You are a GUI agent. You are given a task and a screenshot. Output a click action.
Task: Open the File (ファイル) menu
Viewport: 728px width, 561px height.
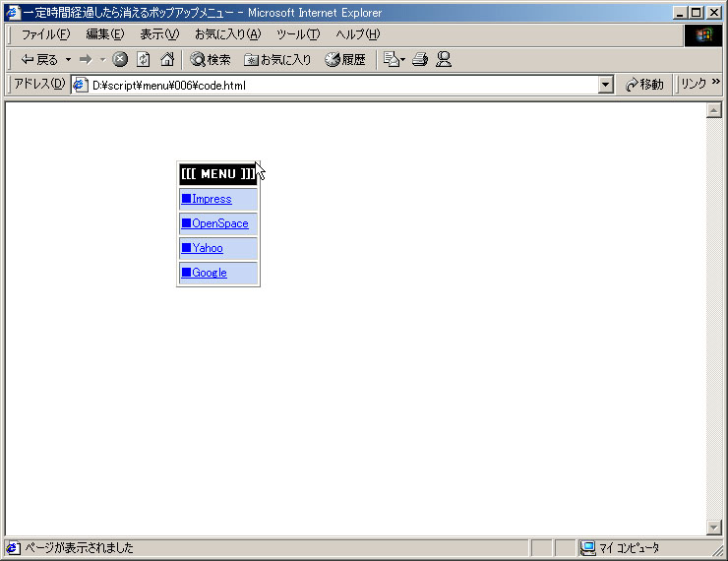click(45, 34)
